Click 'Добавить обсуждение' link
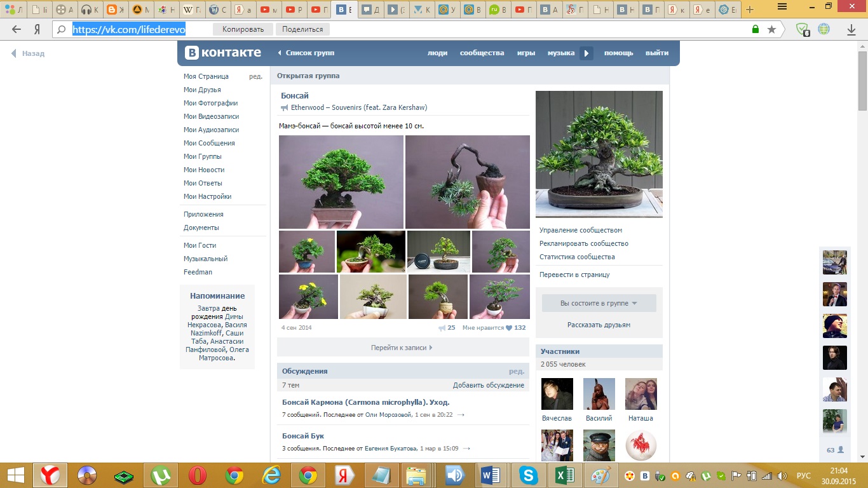This screenshot has height=488, width=868. click(489, 385)
